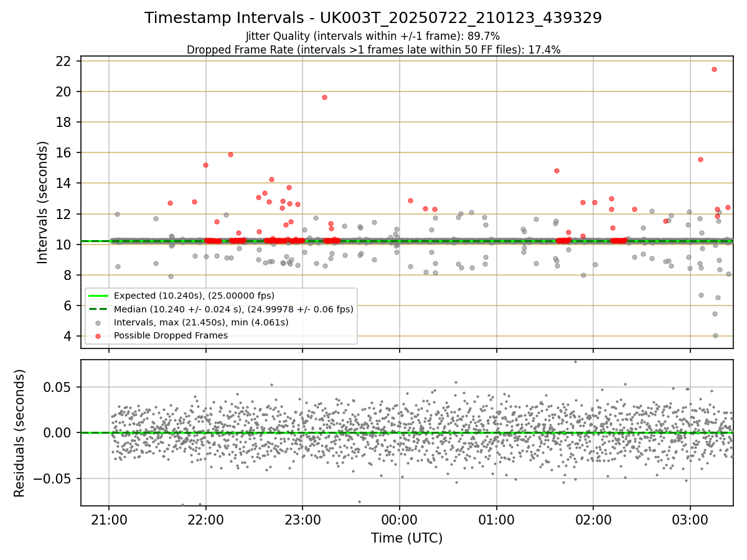Select the 'Dropped Frame Rate' subtitle line

pyautogui.click(x=374, y=50)
